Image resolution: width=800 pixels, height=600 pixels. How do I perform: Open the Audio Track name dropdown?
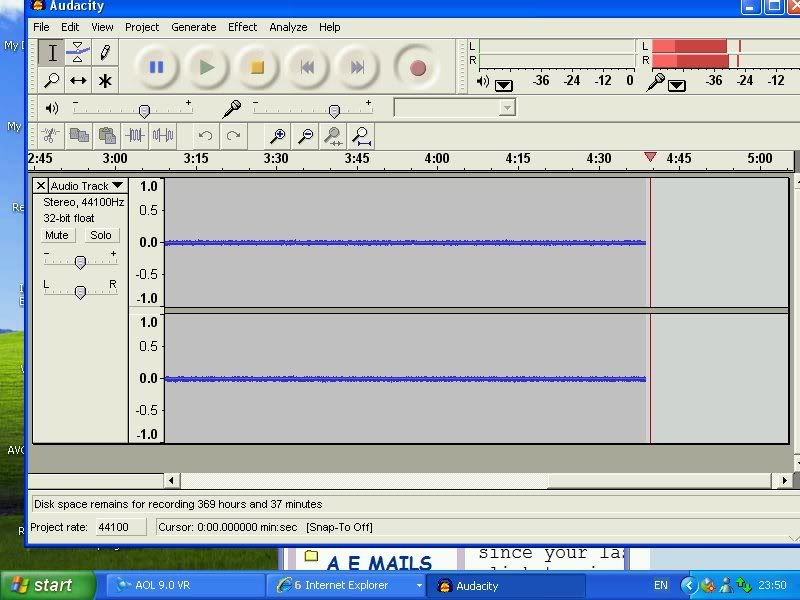[x=117, y=186]
